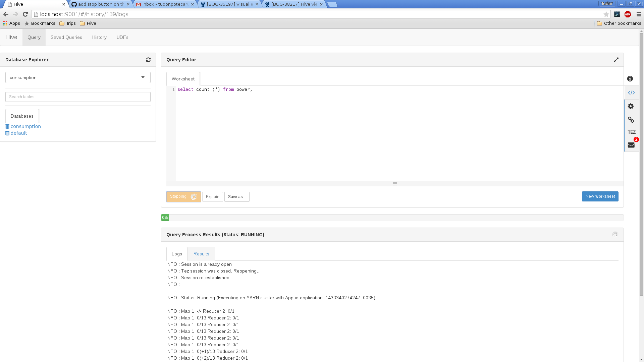Select the Databases tab

(x=22, y=116)
